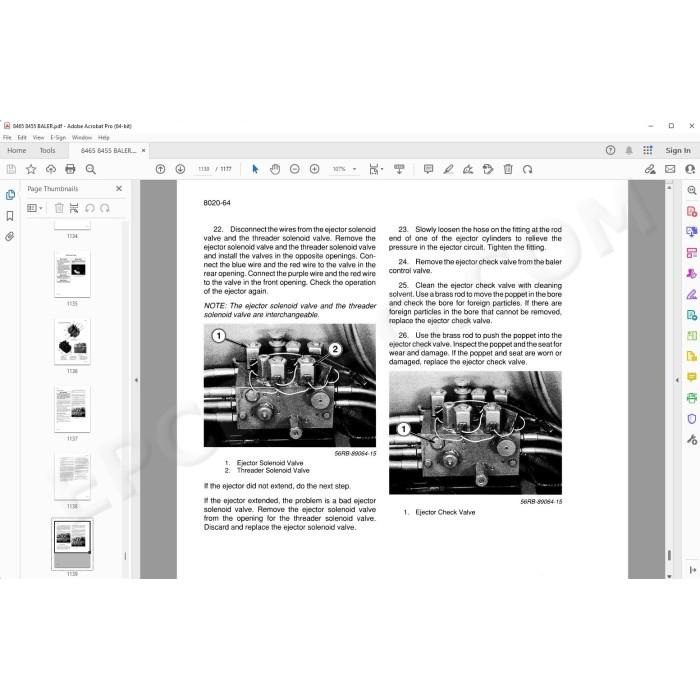
Task: Switch to the Tools tab
Action: (47, 150)
